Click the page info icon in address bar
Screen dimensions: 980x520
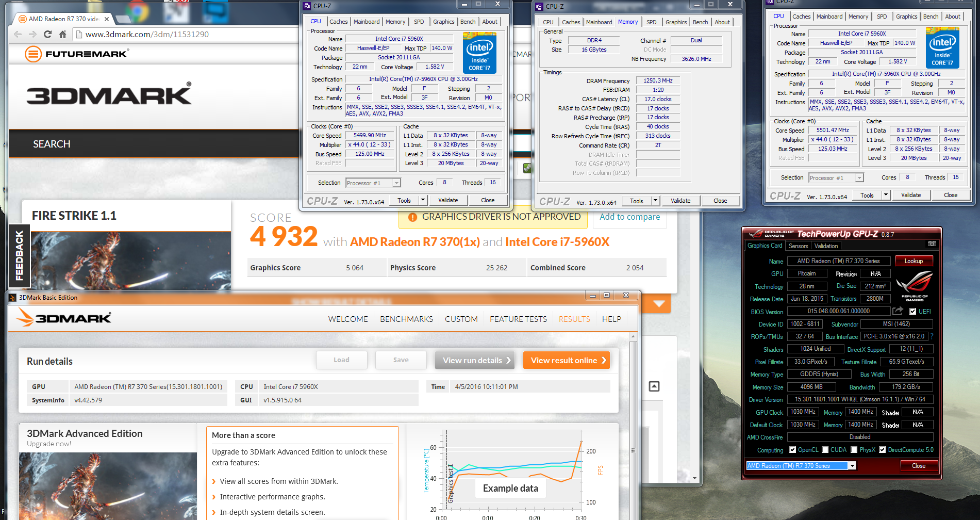point(79,35)
